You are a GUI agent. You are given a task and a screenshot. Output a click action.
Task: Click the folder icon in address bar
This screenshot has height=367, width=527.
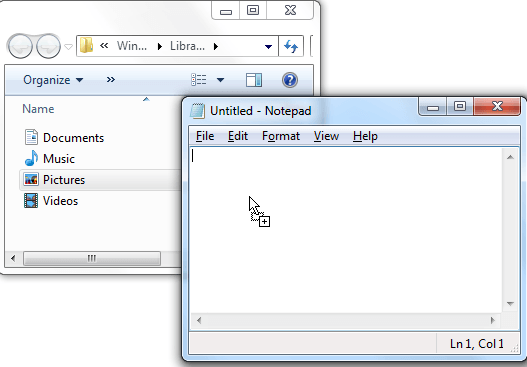click(x=86, y=45)
